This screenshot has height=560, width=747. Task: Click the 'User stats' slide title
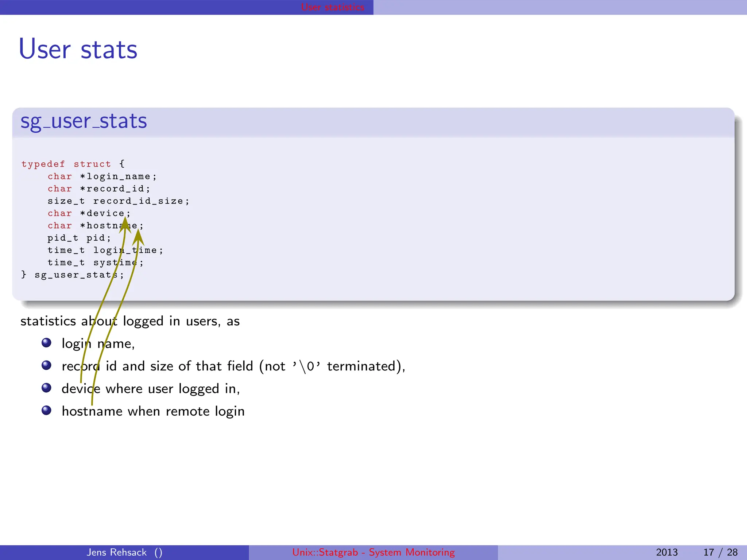click(78, 49)
